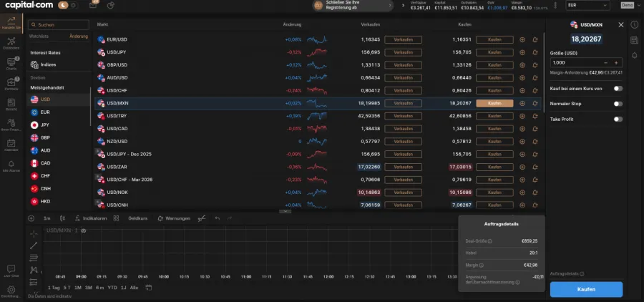Set price alert bell for USD/MXN row

click(x=535, y=104)
